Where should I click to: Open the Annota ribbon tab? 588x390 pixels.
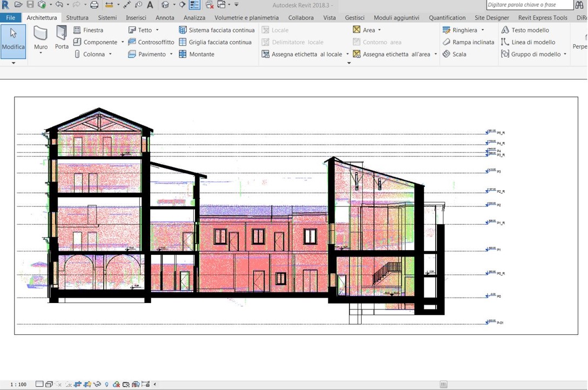click(x=165, y=18)
